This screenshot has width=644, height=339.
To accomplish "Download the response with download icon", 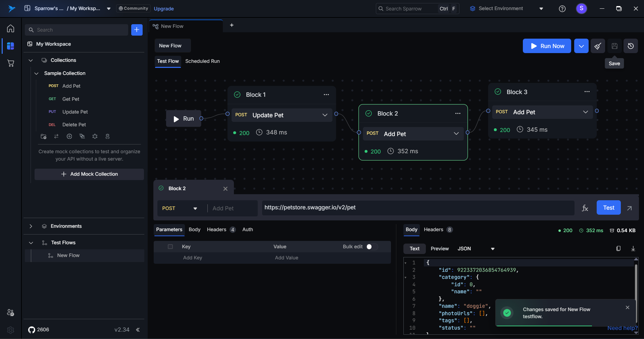I will pyautogui.click(x=633, y=249).
